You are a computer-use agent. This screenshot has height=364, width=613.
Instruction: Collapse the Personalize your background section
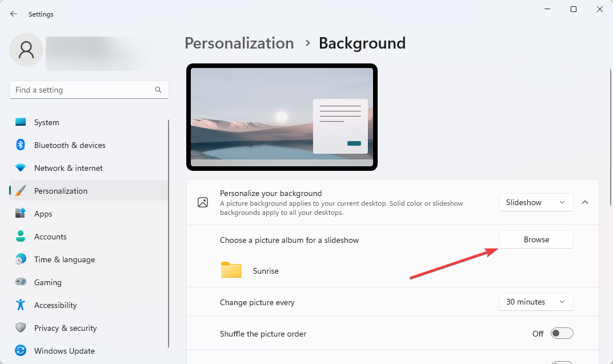[585, 202]
